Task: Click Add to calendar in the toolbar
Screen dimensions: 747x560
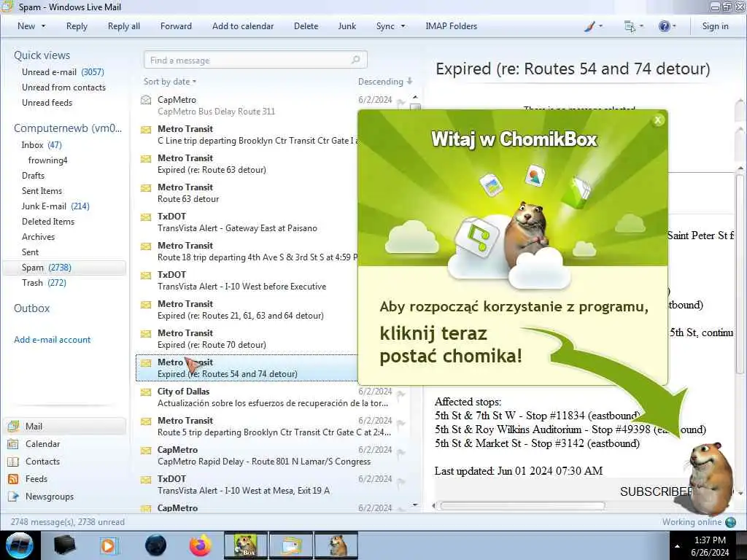Action: point(243,26)
